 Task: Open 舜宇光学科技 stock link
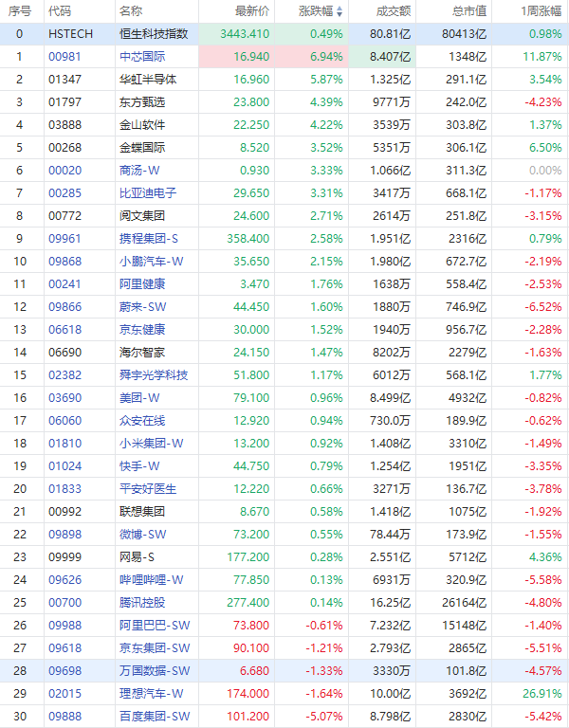(x=154, y=375)
